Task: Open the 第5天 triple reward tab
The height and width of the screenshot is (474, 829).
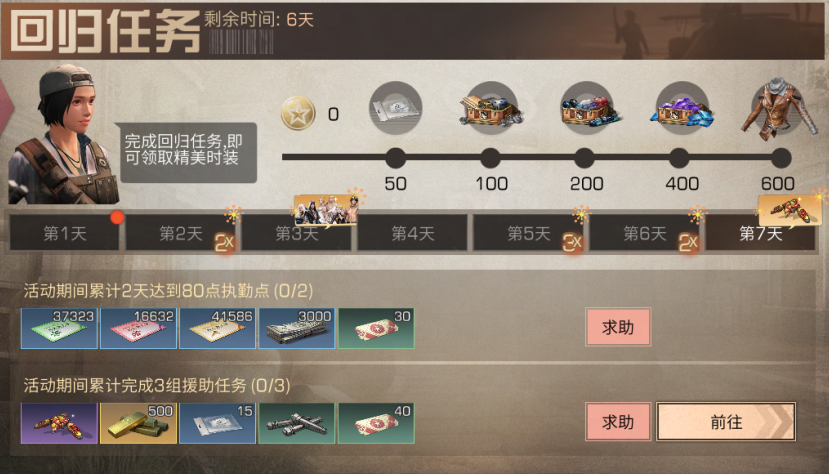Action: [529, 233]
